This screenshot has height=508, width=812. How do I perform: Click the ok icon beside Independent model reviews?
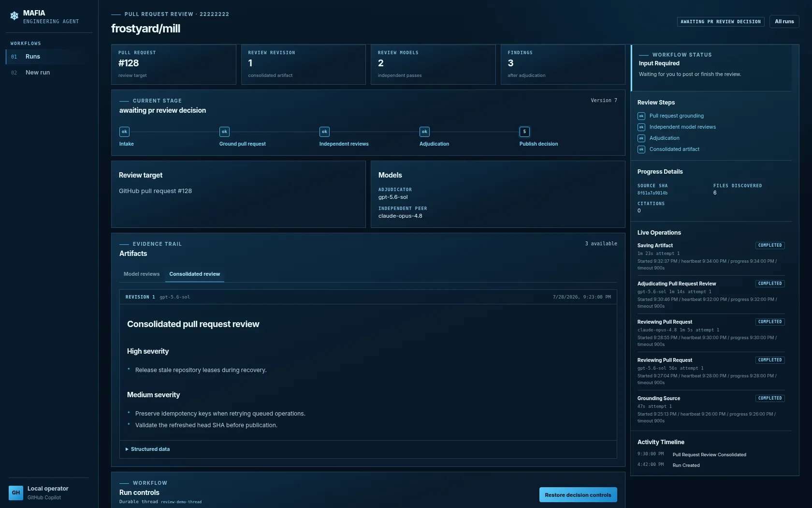point(641,127)
